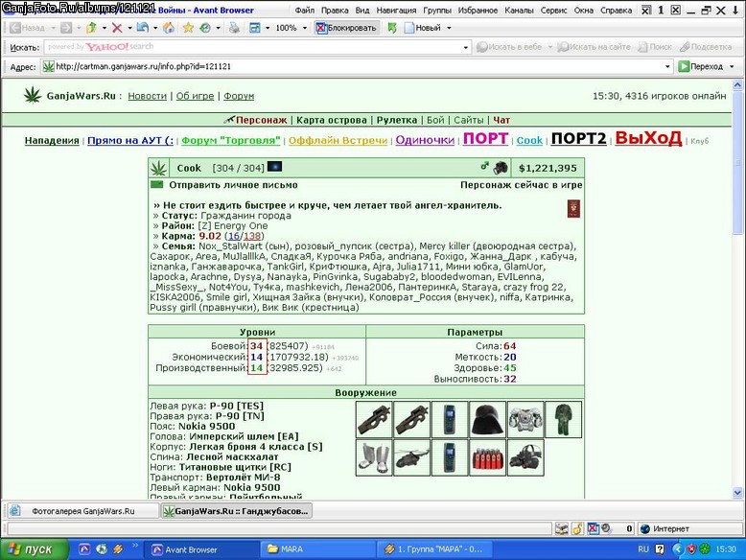Click the Нападения link
The height and width of the screenshot is (560, 746).
(52, 140)
